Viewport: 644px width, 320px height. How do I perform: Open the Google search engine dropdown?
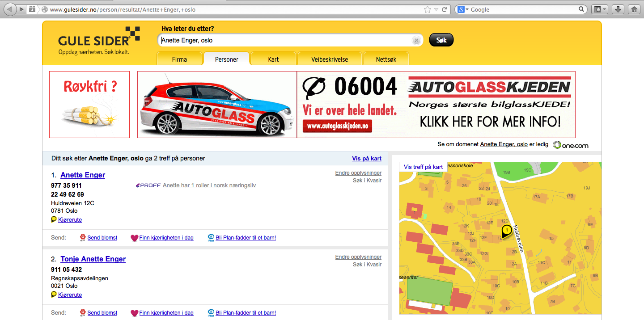point(463,9)
